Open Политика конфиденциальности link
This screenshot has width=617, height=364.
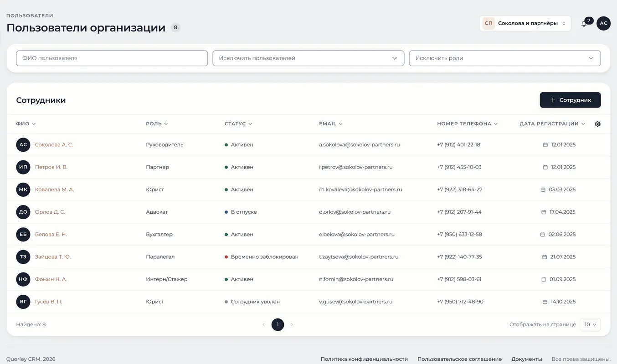click(x=364, y=359)
